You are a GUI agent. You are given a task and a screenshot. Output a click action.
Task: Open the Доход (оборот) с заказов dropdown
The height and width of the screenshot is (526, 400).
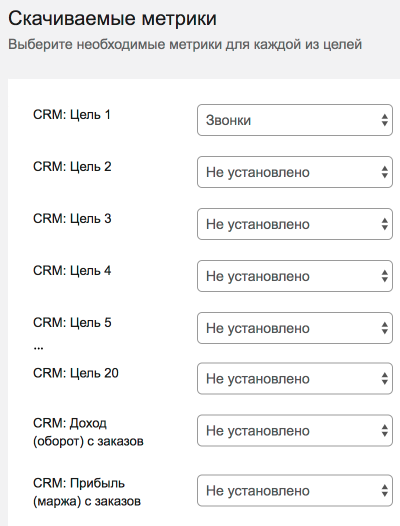tap(295, 430)
